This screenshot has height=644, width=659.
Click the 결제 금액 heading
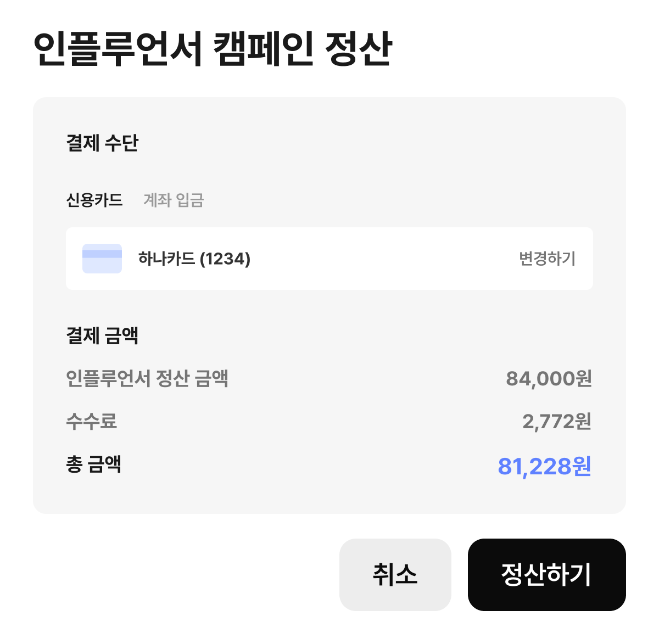coord(102,335)
